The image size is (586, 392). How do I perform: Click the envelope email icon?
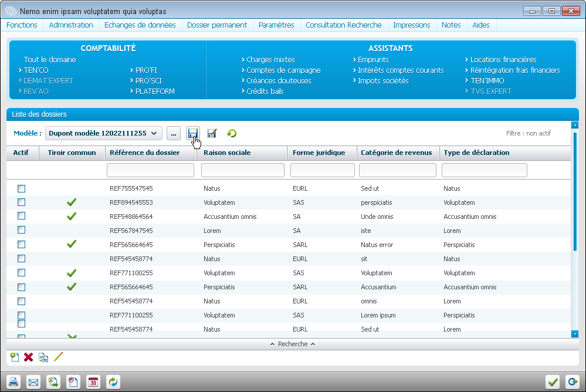coord(33,382)
